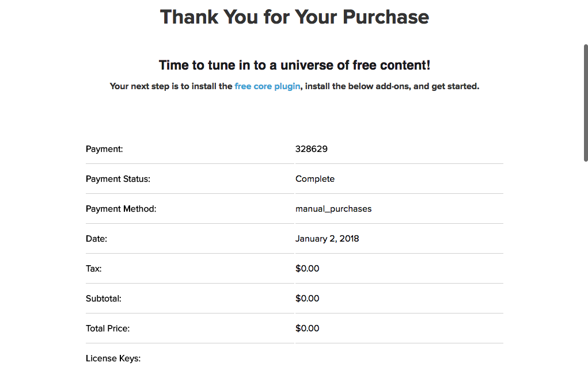Click the Tax row value $0.00

tap(307, 268)
